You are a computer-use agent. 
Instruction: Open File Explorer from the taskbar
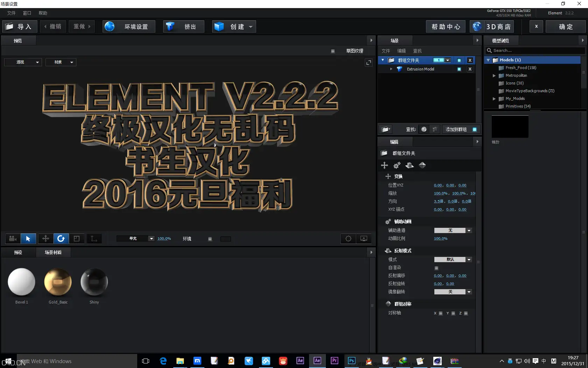pos(180,361)
